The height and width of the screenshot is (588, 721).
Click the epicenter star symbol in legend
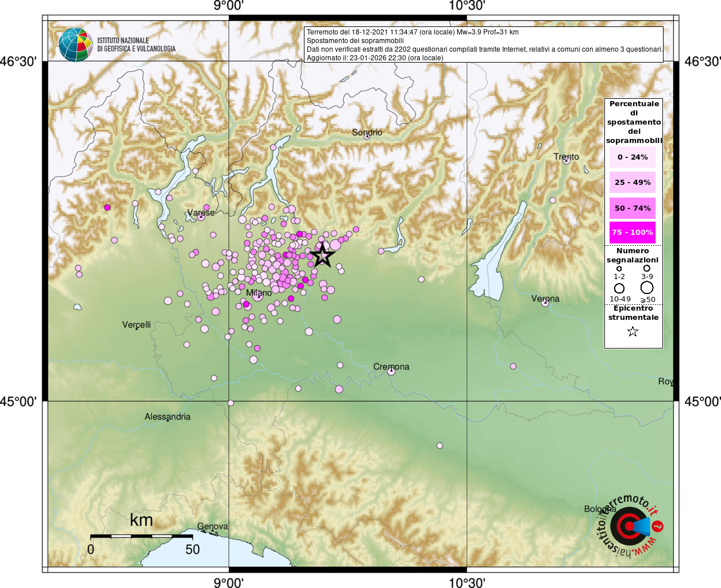tap(633, 331)
